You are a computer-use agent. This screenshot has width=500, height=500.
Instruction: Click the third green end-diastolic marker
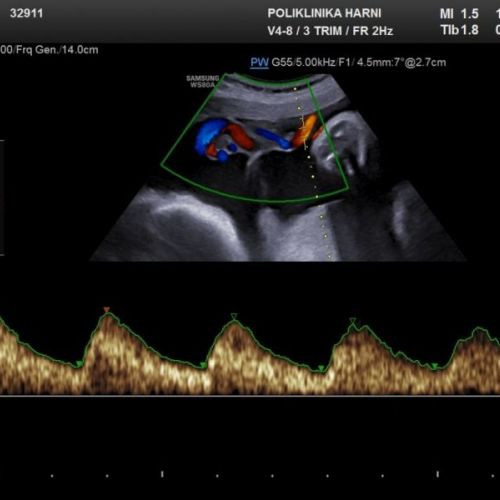coord(321,368)
